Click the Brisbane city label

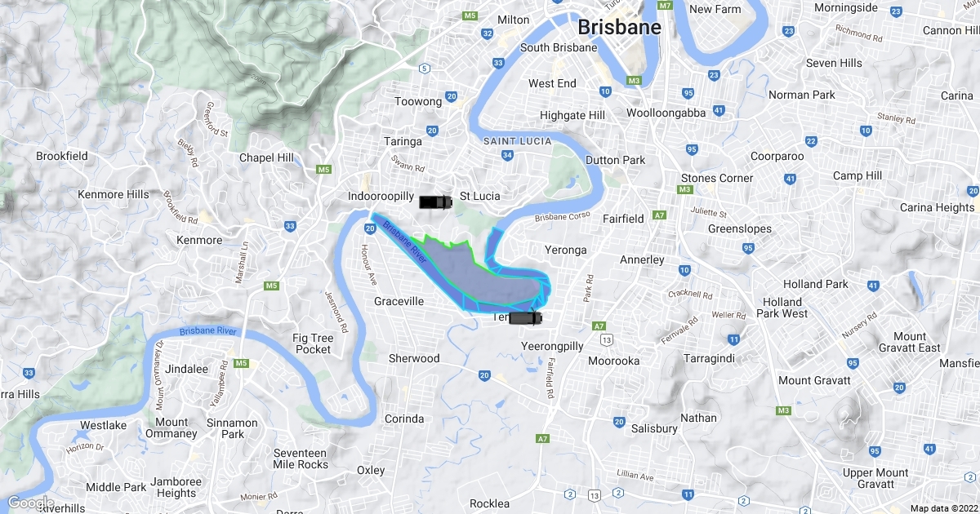click(619, 28)
